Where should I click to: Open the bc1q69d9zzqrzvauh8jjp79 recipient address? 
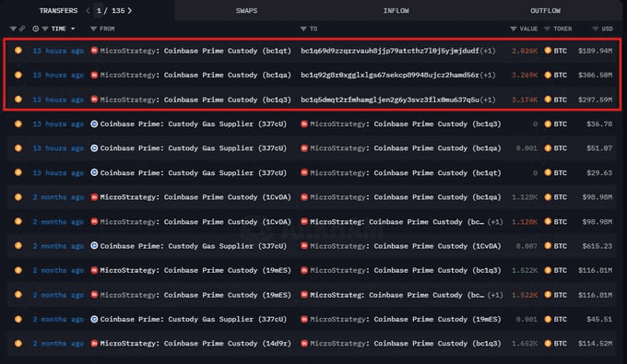tap(390, 51)
